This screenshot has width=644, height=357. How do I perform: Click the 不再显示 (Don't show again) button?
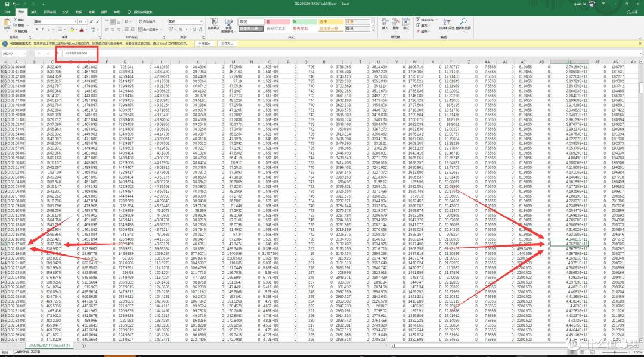pos(205,43)
